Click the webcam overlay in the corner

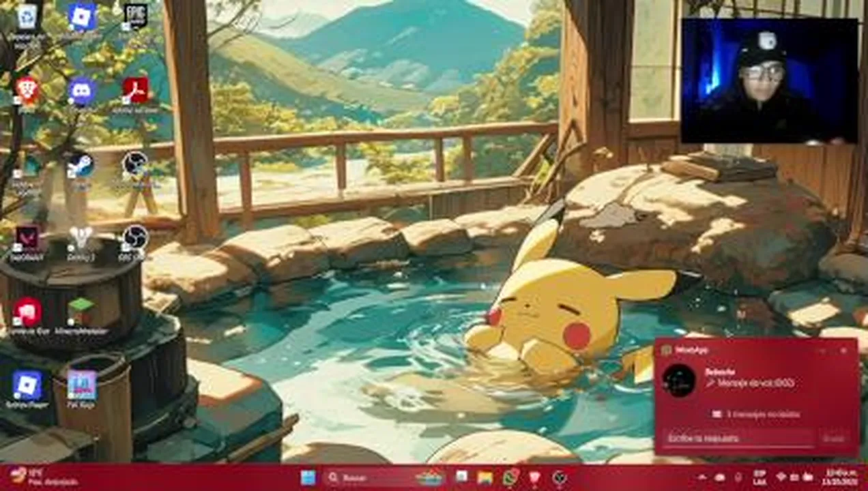click(x=770, y=80)
